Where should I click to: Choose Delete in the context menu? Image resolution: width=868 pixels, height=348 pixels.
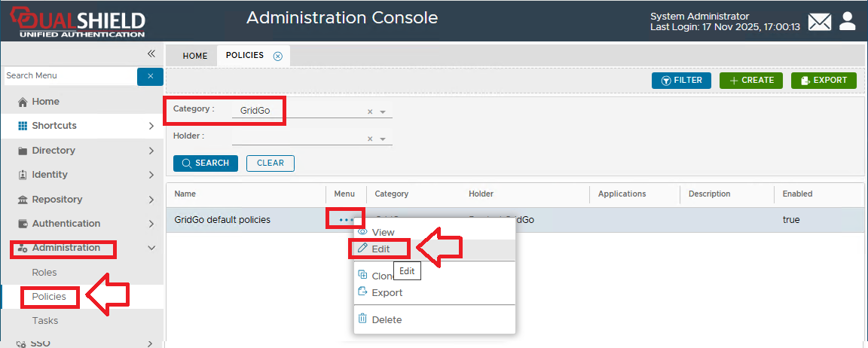coord(387,319)
